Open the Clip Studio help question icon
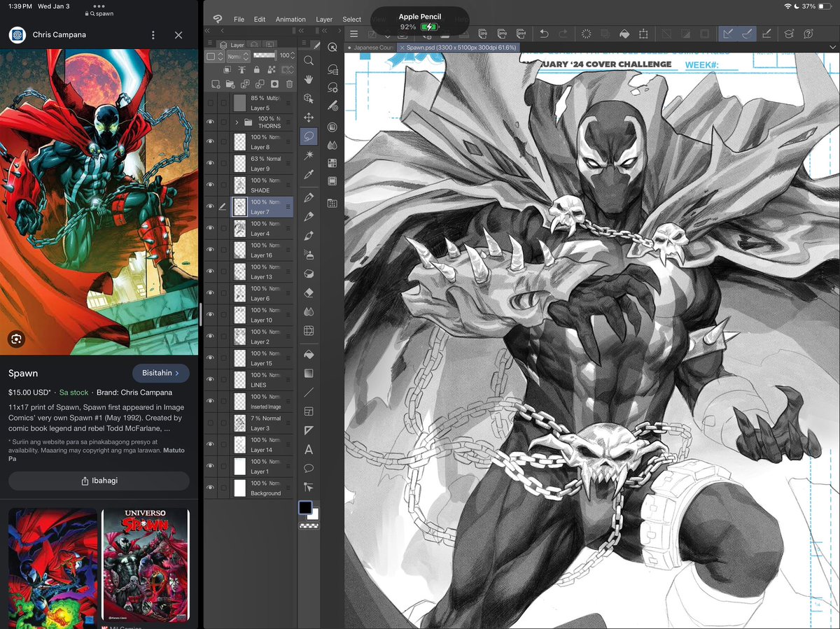The image size is (840, 629). coord(808,34)
